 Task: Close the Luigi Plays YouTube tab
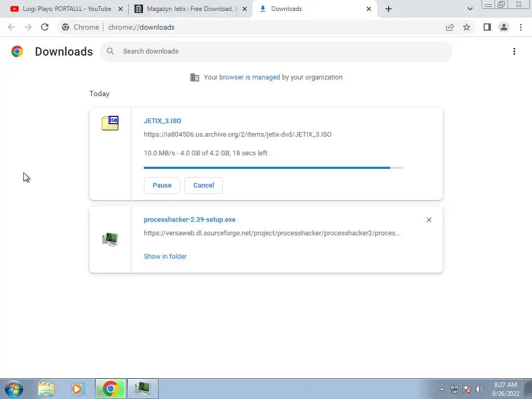(121, 9)
